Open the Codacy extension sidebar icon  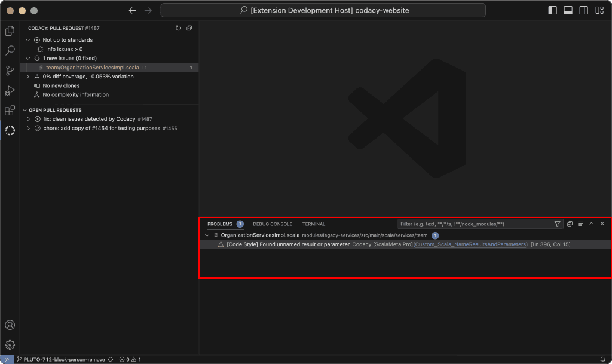pyautogui.click(x=10, y=131)
